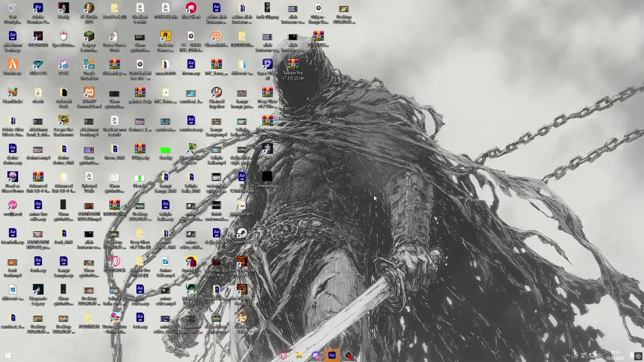The width and height of the screenshot is (644, 362).
Task: Launch XAMPP Control Panel shortcut
Action: (89, 98)
